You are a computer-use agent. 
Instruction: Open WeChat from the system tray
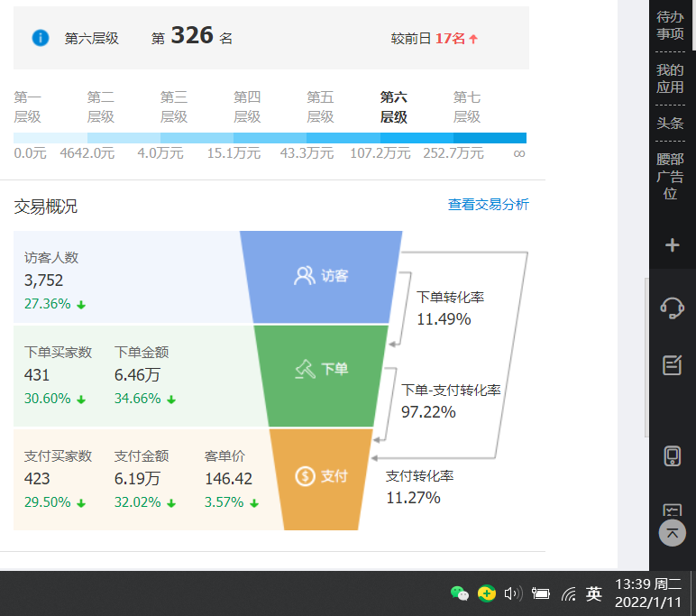click(460, 593)
